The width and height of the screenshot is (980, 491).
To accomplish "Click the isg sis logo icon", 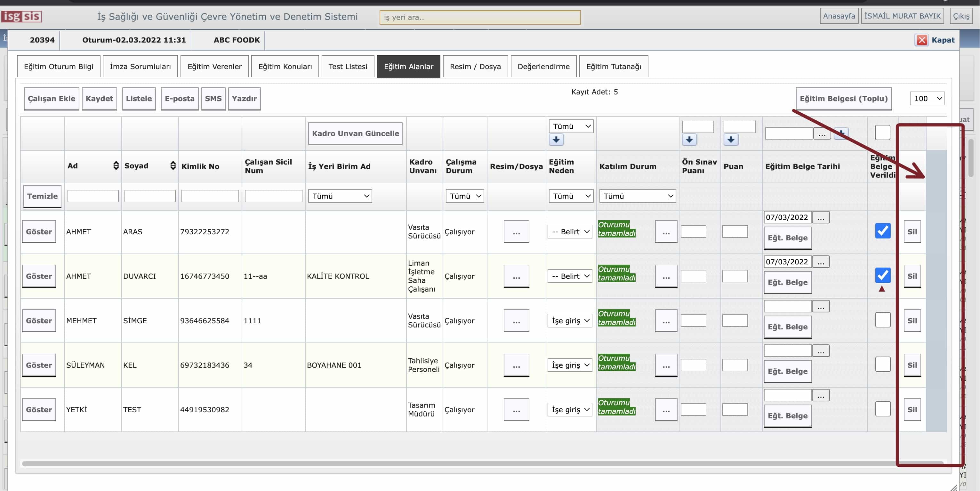I will coord(21,16).
